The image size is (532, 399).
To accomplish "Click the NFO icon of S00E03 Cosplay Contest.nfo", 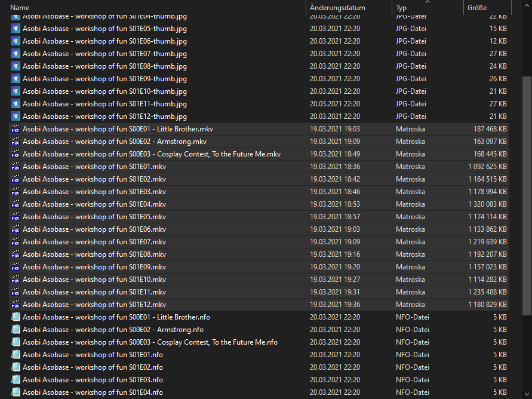I will [16, 342].
